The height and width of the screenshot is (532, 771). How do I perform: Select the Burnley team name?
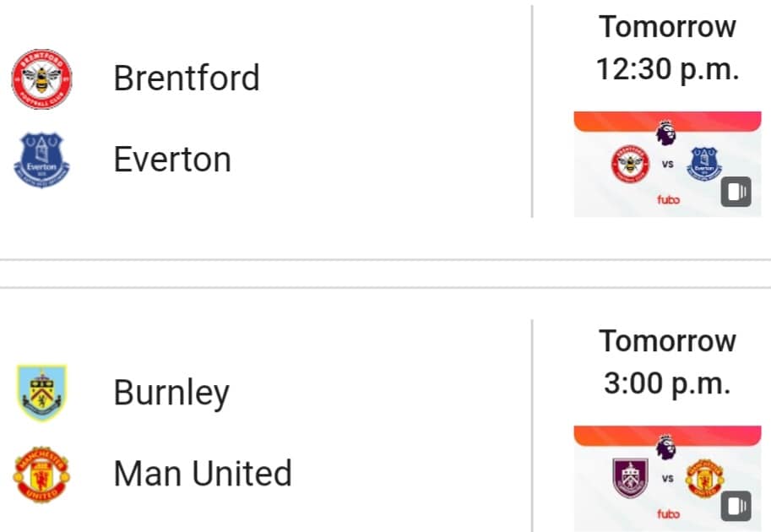[171, 393]
